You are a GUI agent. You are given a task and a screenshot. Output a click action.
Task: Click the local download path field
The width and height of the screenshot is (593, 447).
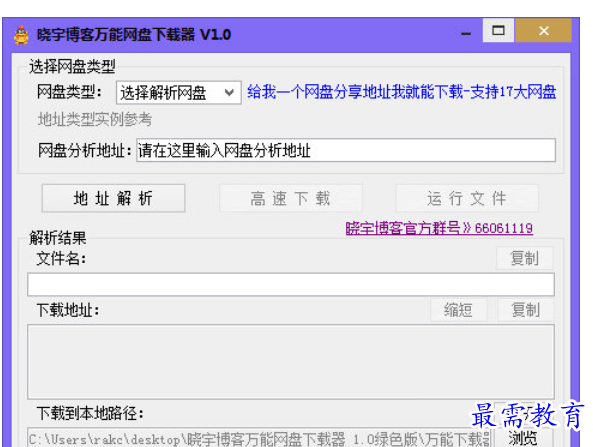(259, 438)
